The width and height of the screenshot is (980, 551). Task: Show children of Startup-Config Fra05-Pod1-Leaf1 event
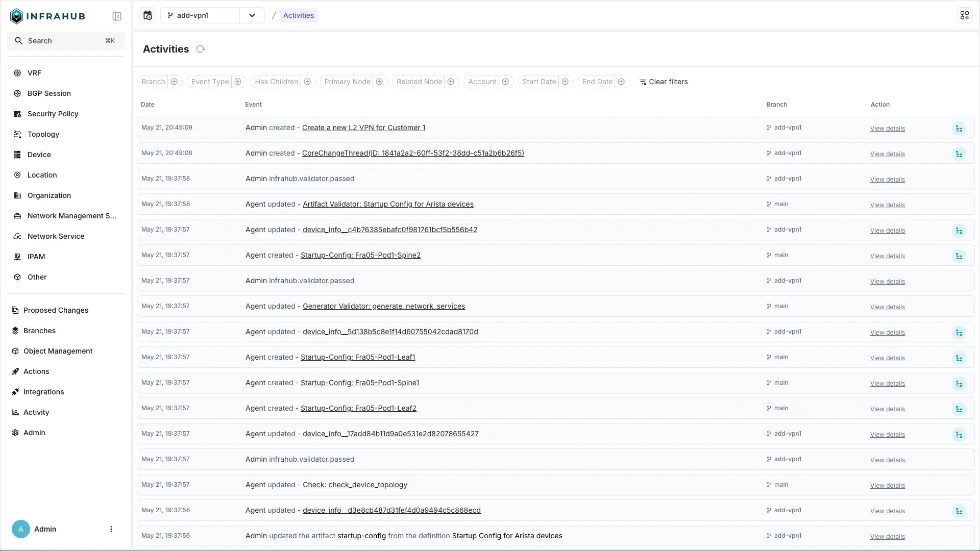pos(959,358)
